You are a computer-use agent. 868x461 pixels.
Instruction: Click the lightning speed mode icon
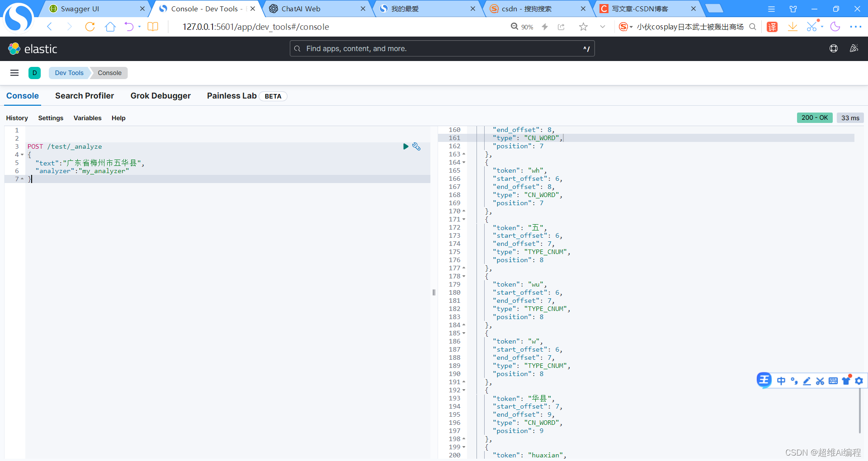pyautogui.click(x=545, y=27)
